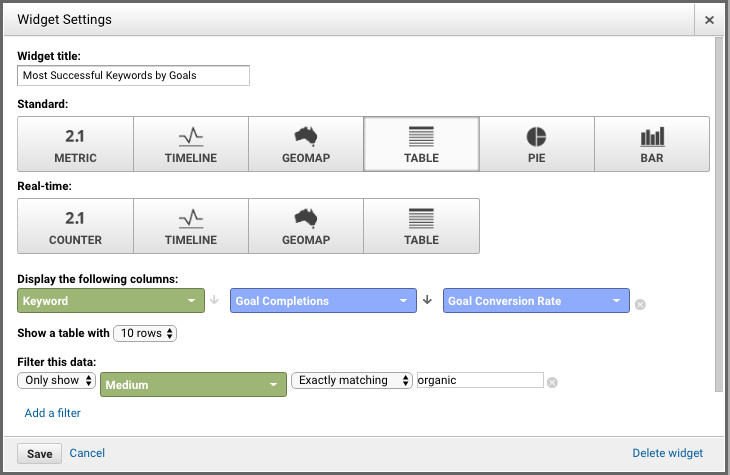Click Delete widget link
The width and height of the screenshot is (730, 475).
pyautogui.click(x=668, y=453)
